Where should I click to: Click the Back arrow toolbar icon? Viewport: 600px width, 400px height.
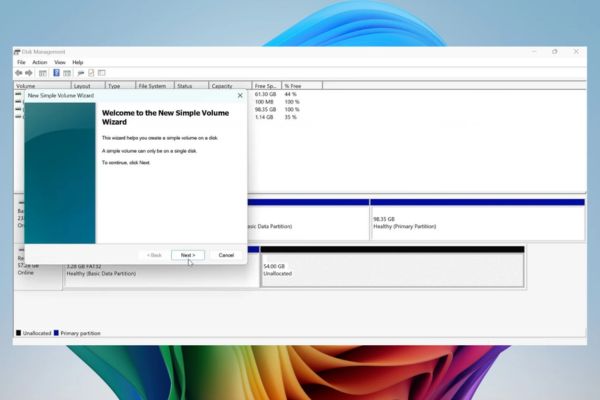tap(18, 73)
